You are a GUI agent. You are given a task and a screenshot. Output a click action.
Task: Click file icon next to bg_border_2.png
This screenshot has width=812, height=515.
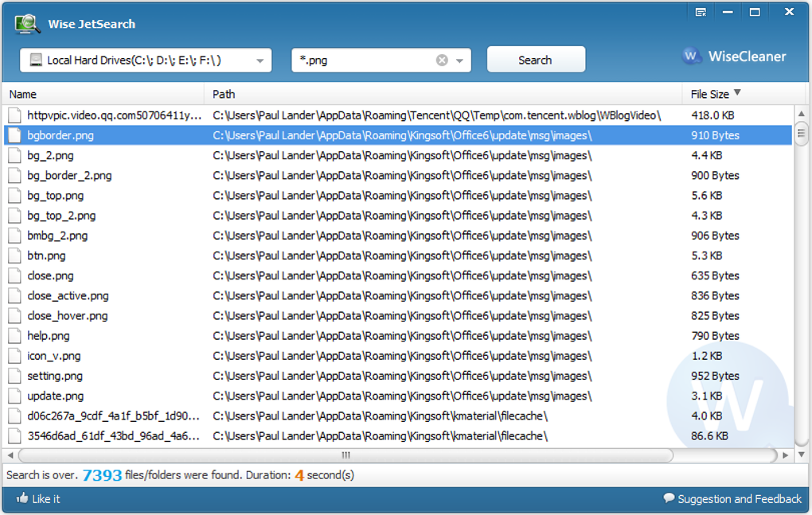15,175
